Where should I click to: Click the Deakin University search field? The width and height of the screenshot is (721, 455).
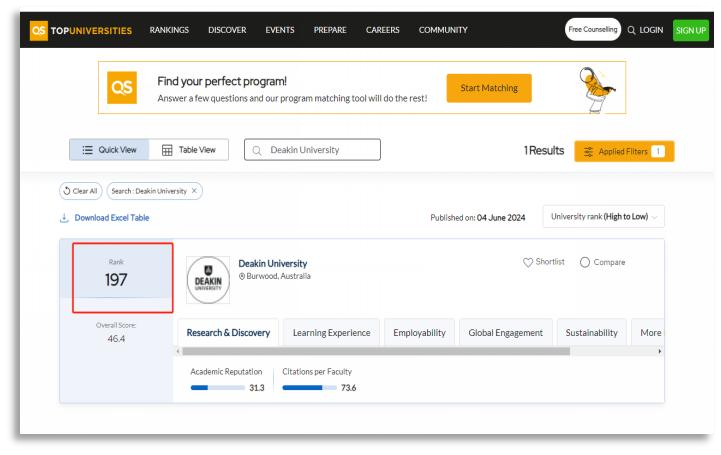pos(312,150)
